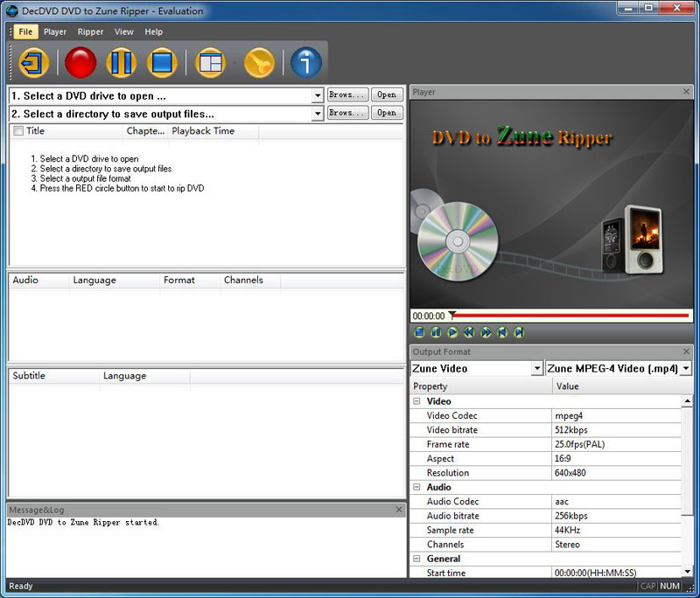The width and height of the screenshot is (700, 598).
Task: Click the Format column header
Action: [190, 280]
